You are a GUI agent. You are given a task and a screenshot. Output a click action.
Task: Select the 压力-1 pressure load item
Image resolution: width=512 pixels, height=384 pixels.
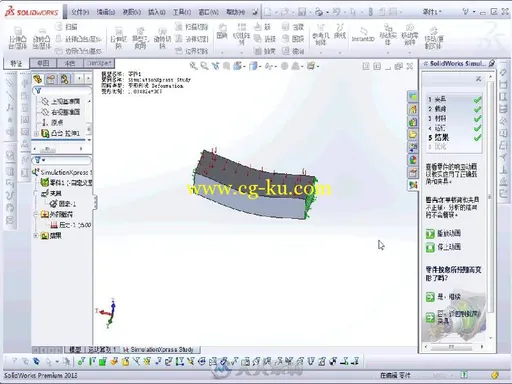71,225
